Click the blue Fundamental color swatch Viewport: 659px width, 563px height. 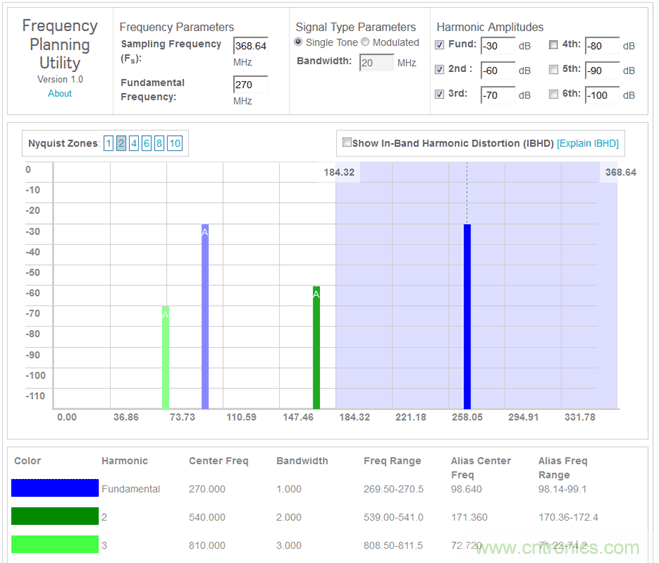pos(55,488)
